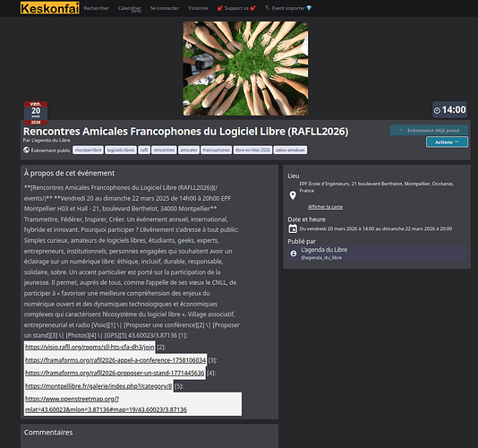Click the agenda du Libre profile avatar icon
This screenshot has height=448, width=478.
[294, 254]
